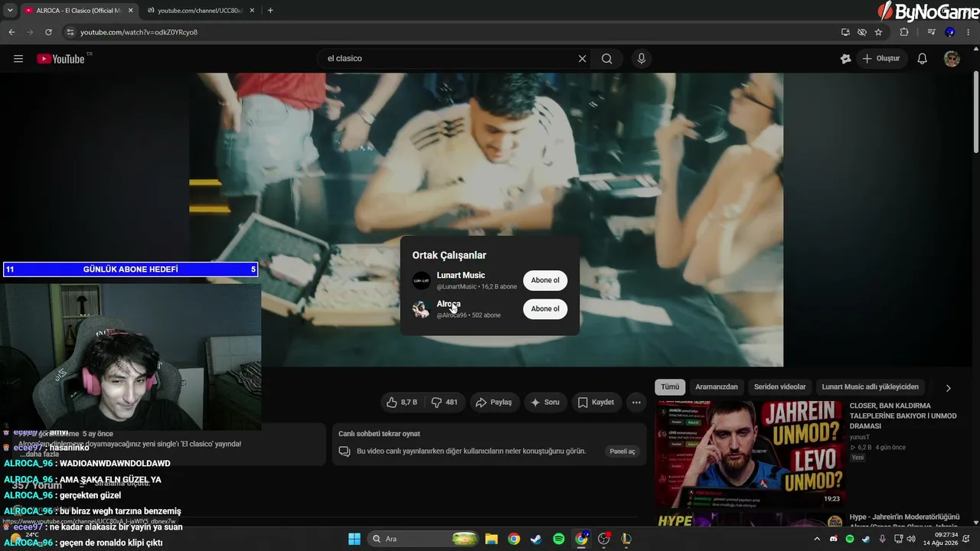
Task: Open Spotify from the taskbar
Action: tap(559, 539)
